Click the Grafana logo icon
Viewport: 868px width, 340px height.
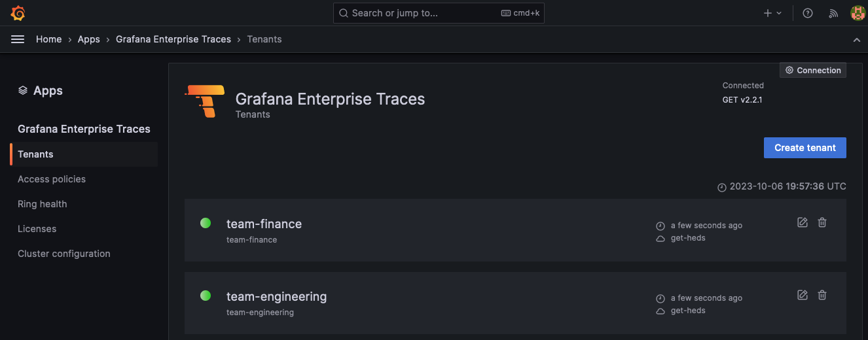pyautogui.click(x=18, y=13)
